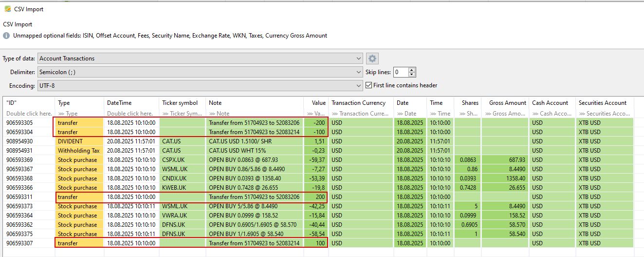Click the CSV Import window title icon
The image size is (644, 257).
click(x=7, y=9)
